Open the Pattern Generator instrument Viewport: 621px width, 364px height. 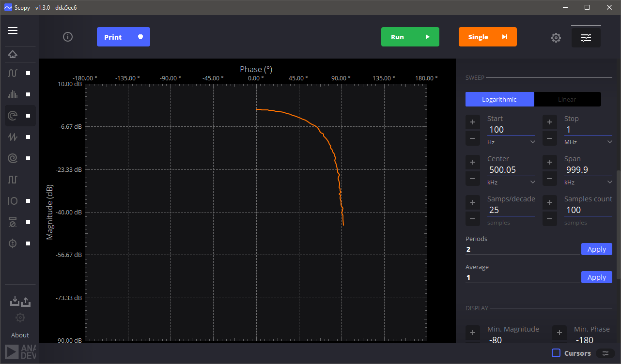[13, 179]
